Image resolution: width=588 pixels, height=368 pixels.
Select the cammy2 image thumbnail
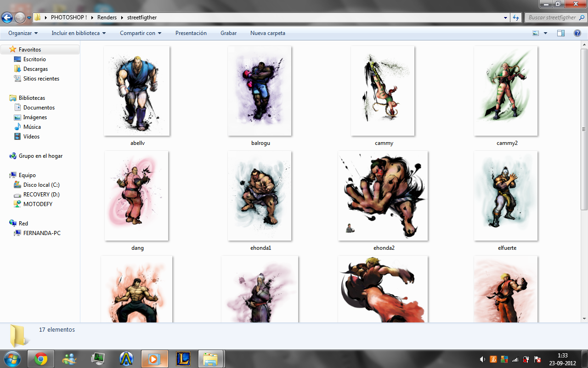point(506,91)
